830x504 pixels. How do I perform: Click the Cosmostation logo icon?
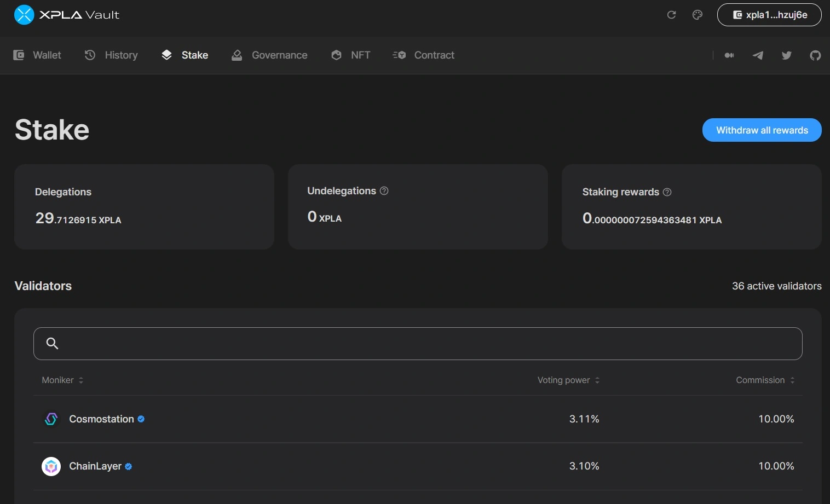pyautogui.click(x=51, y=419)
